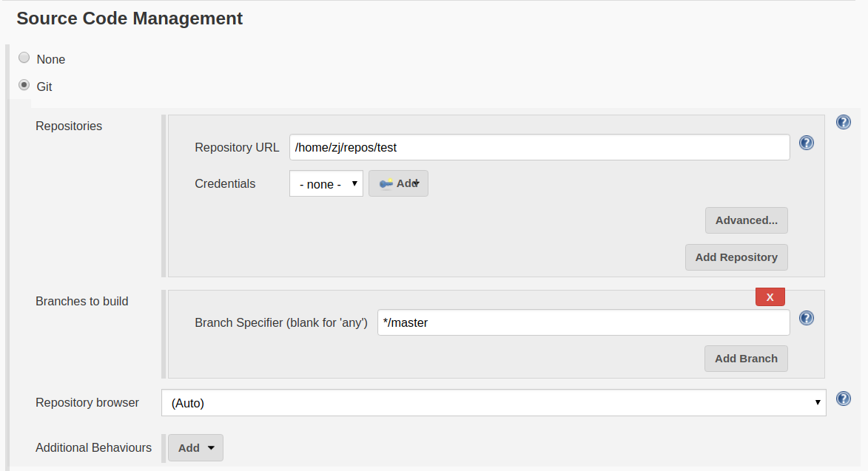The image size is (868, 471).
Task: Show help for the Branch Specifier field
Action: pos(807,318)
